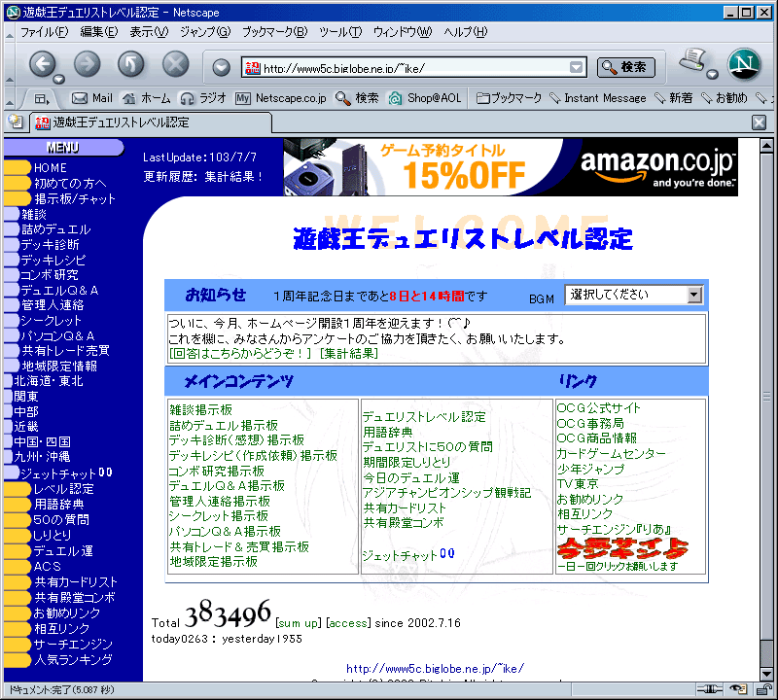Screen dimensions: 778x700
Task: Click the [access] counter link
Action: pos(348,622)
